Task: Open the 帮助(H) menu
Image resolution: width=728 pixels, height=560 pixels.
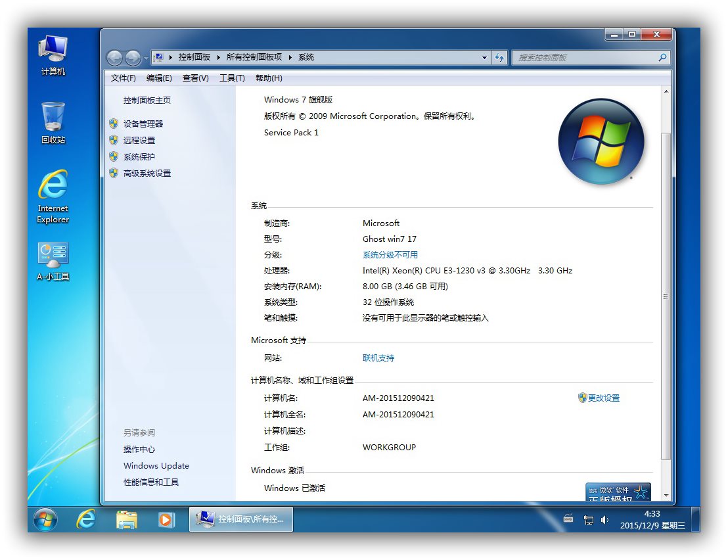Action: click(x=269, y=78)
